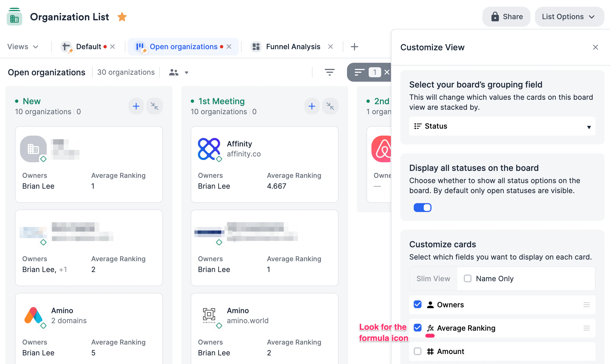Open the filter lines icon
610x364 pixels.
point(329,72)
